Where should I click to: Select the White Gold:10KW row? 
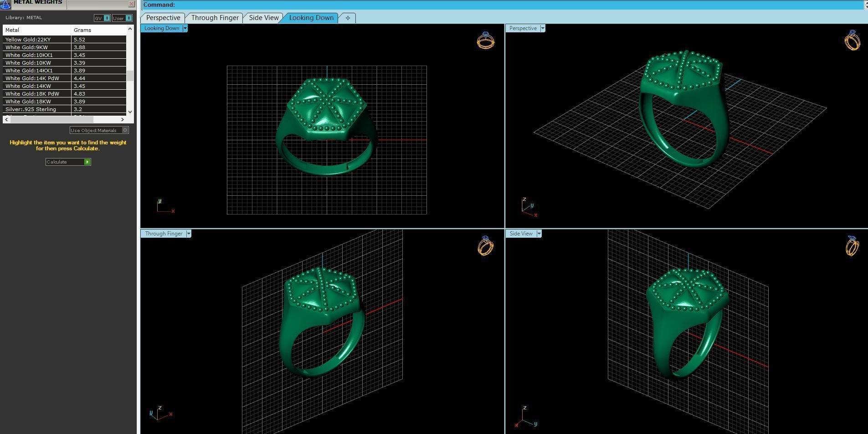(64, 63)
